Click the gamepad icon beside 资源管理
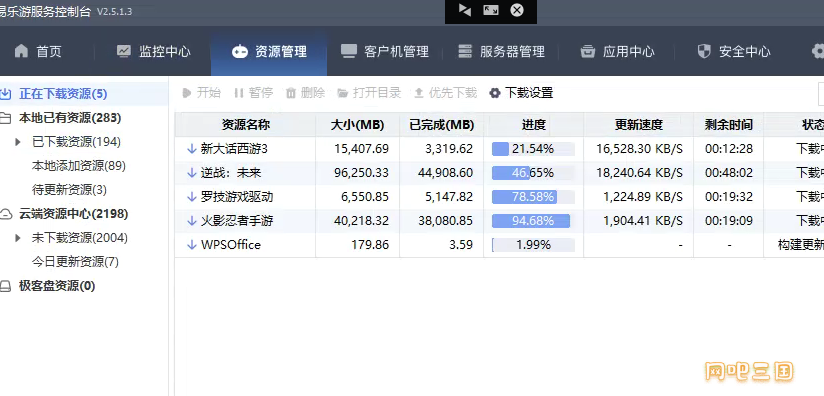This screenshot has height=396, width=824. point(240,51)
